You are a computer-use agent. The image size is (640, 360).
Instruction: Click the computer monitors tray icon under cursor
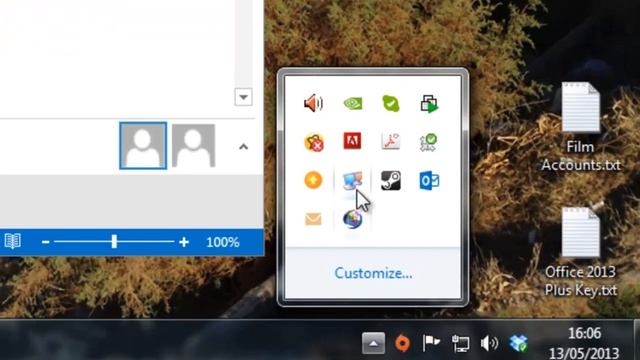click(352, 180)
